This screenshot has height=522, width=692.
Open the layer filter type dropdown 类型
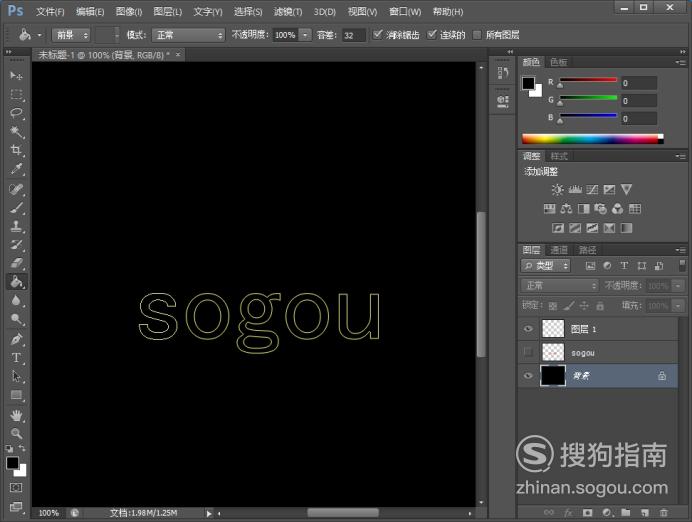[x=545, y=266]
